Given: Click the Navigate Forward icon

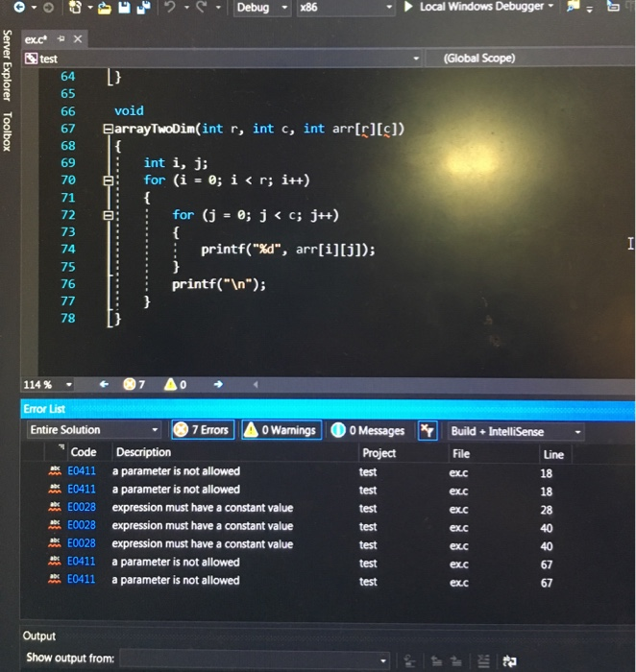Looking at the screenshot, I should pyautogui.click(x=48, y=8).
